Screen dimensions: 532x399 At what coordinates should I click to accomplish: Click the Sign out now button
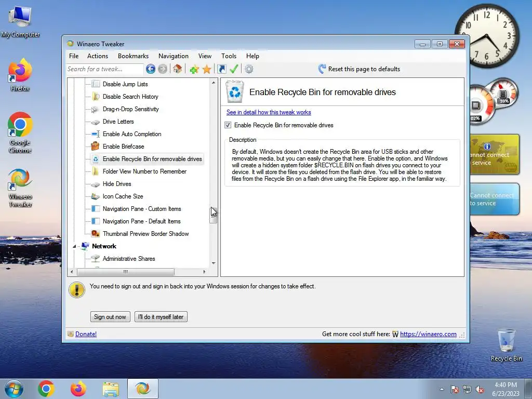point(110,316)
